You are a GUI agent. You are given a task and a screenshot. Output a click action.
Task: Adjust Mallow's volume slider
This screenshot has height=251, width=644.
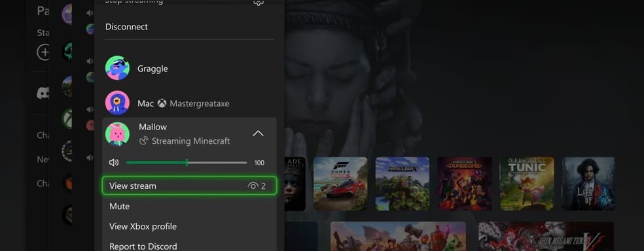click(x=187, y=163)
